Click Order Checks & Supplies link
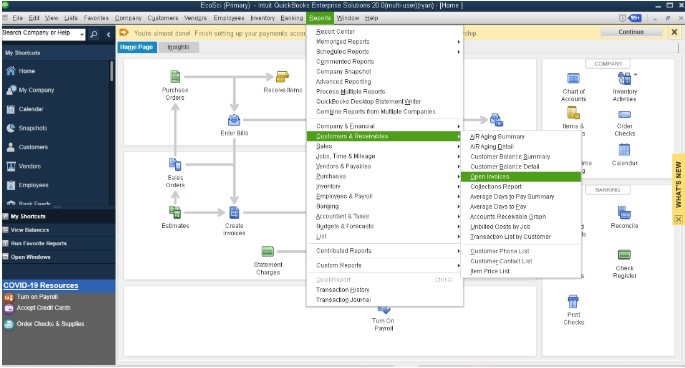This screenshot has width=685, height=368. 50,324
